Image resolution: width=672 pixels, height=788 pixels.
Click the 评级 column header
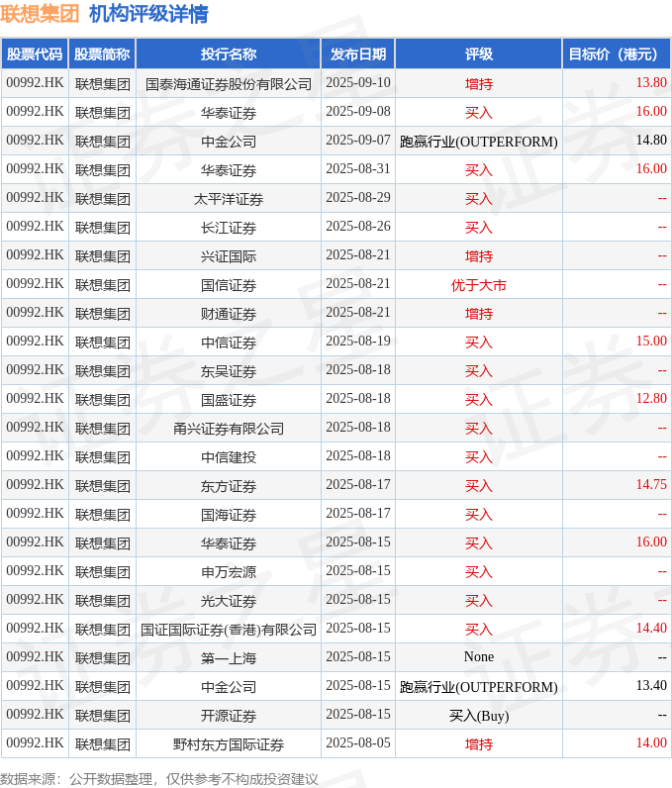click(479, 53)
